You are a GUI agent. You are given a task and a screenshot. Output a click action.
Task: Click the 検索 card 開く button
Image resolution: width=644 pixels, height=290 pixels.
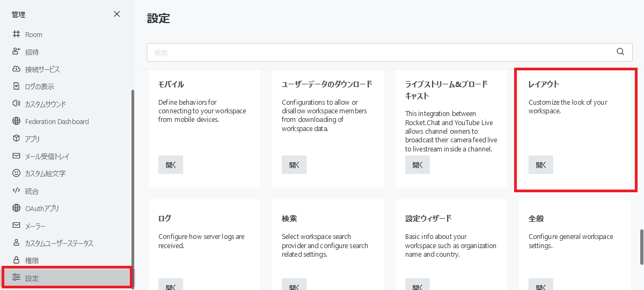tap(294, 285)
